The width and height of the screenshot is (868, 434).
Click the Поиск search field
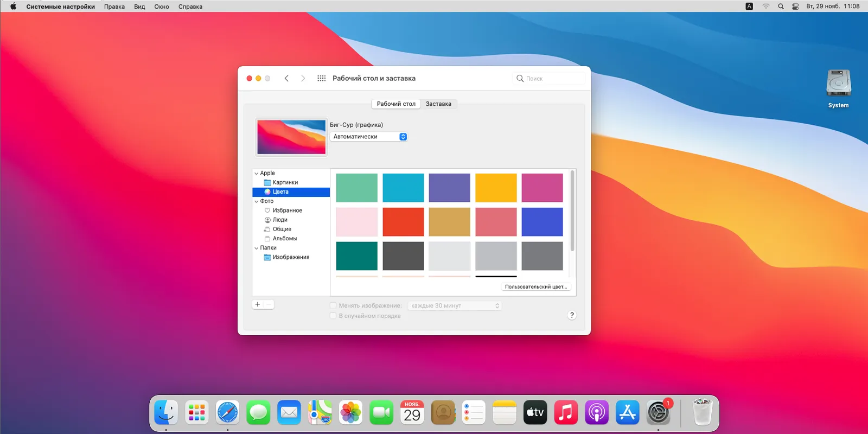tap(549, 79)
